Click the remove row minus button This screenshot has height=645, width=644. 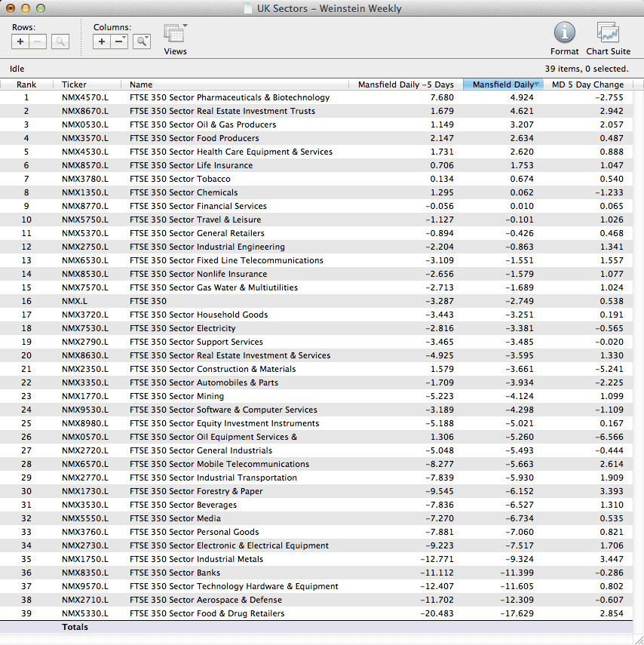click(38, 41)
